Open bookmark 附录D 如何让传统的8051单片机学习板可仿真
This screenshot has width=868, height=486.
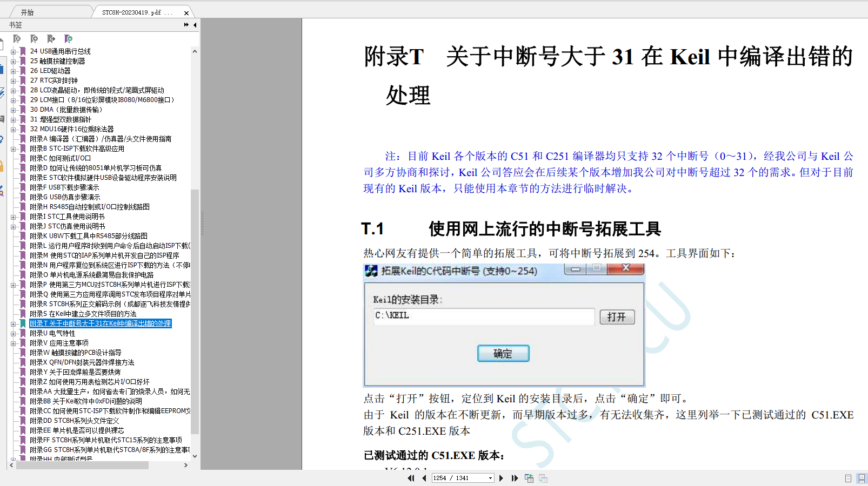pyautogui.click(x=96, y=168)
